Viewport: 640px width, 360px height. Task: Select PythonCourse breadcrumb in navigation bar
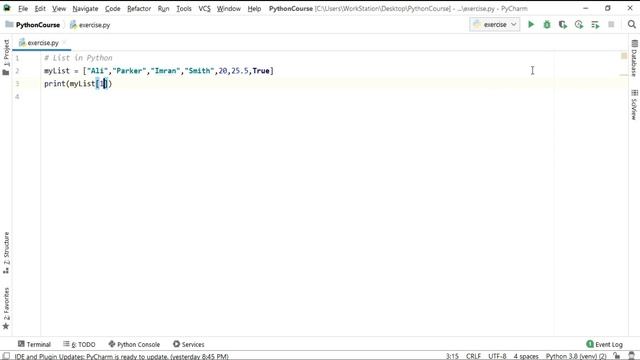[33, 25]
